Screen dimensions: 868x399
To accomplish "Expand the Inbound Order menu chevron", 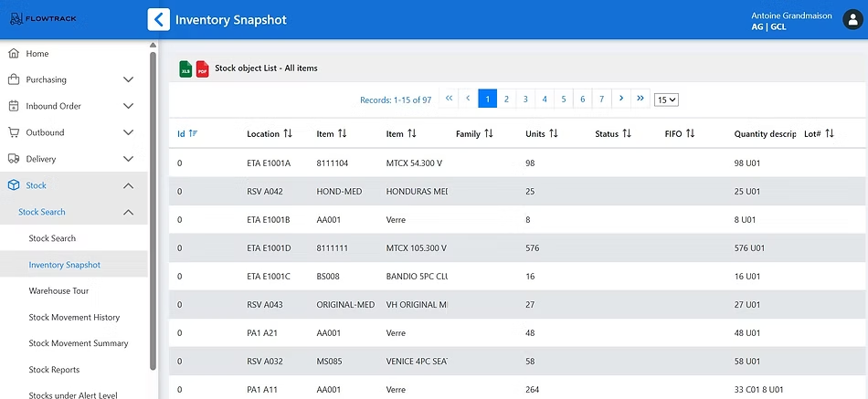I will coord(129,106).
